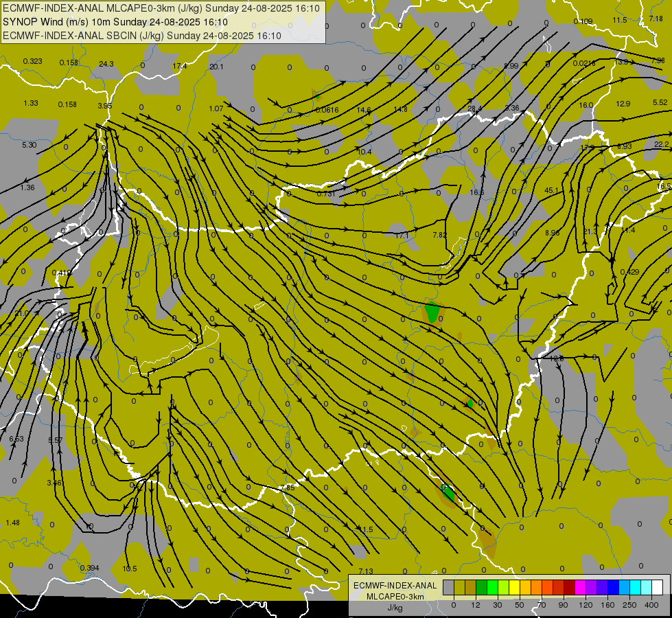Click the 0.429 grid value
672x618 pixels.
[629, 272]
